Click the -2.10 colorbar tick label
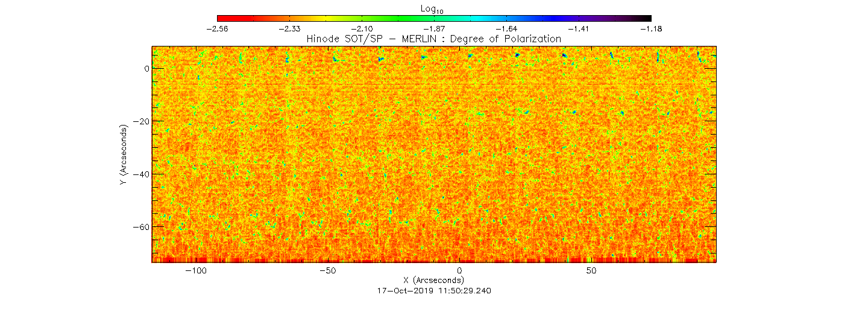Screen dimensions: 868x309 [362, 29]
